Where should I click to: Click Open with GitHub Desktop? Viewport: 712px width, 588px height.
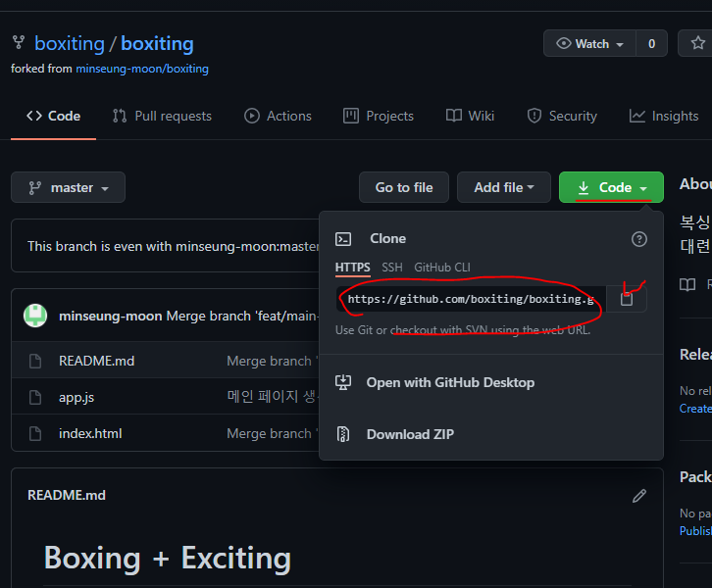450,382
